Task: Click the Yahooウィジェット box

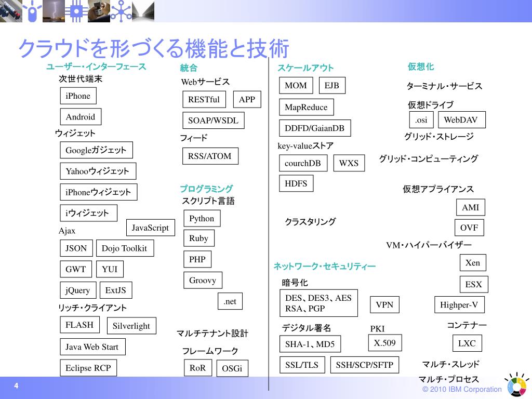Action: coord(98,171)
